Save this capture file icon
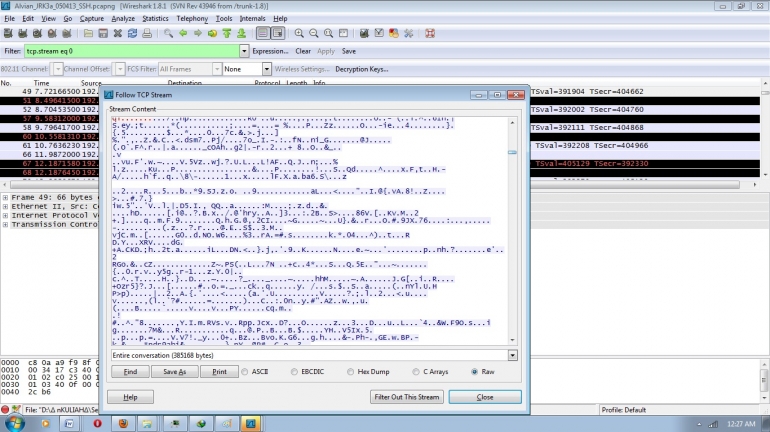This screenshot has height=432, width=770. [x=103, y=33]
